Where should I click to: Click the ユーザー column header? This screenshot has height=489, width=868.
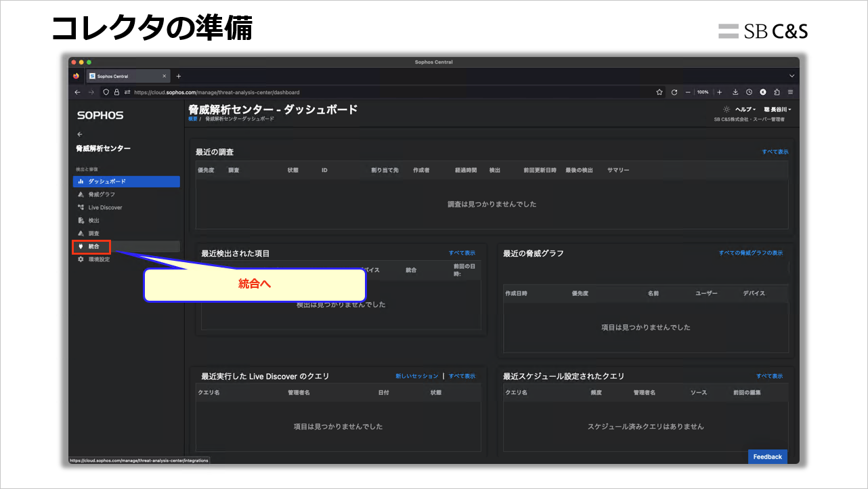706,293
